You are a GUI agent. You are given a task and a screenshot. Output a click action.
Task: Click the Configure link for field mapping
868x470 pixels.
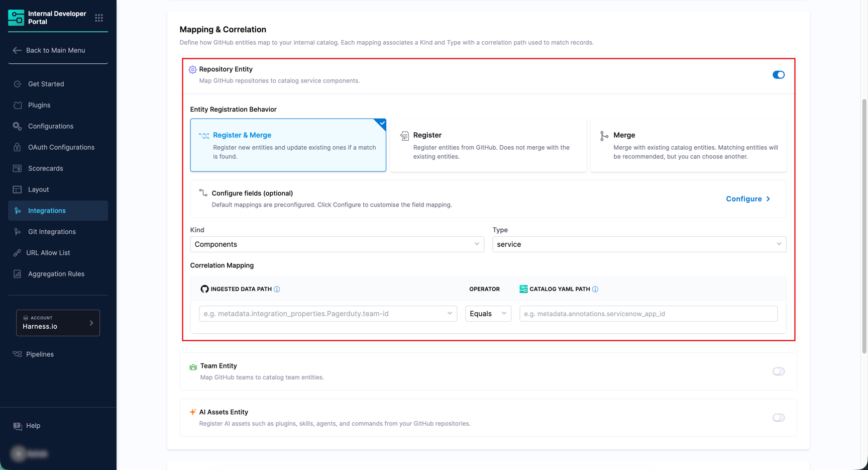tap(748, 199)
